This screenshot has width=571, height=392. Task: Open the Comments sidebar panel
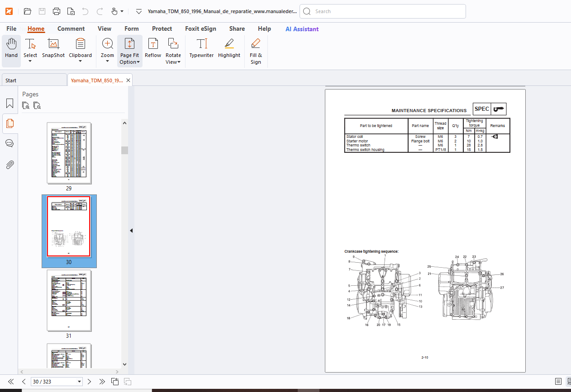click(10, 143)
